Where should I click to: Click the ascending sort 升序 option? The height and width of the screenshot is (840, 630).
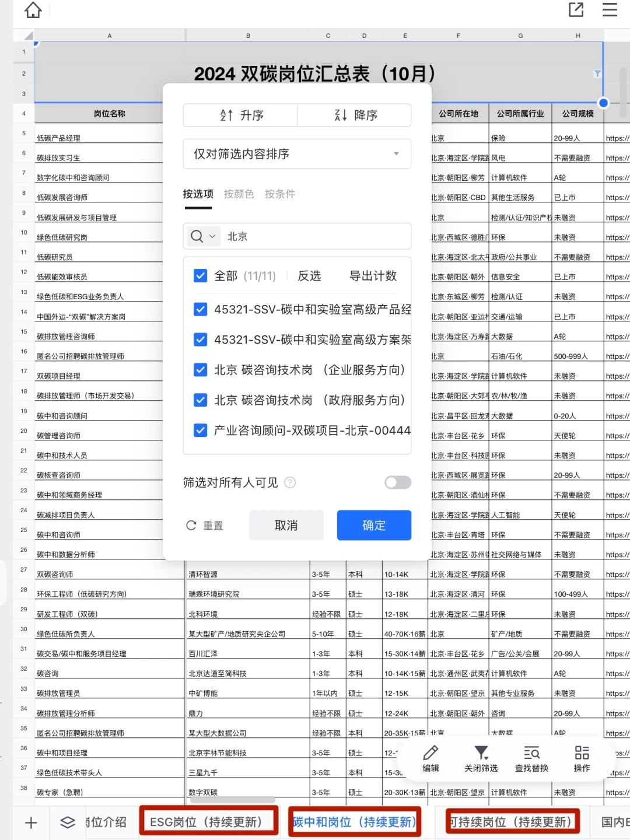click(240, 115)
